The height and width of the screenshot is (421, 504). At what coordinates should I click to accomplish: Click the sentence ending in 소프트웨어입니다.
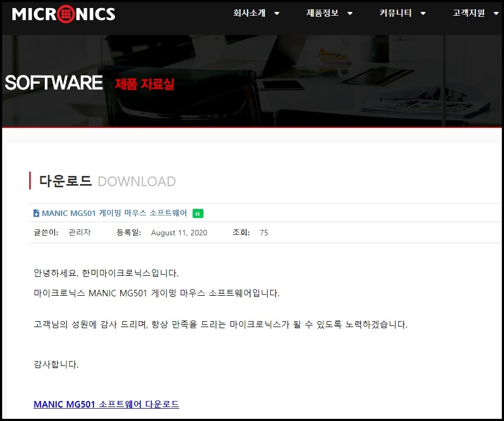pyautogui.click(x=156, y=293)
